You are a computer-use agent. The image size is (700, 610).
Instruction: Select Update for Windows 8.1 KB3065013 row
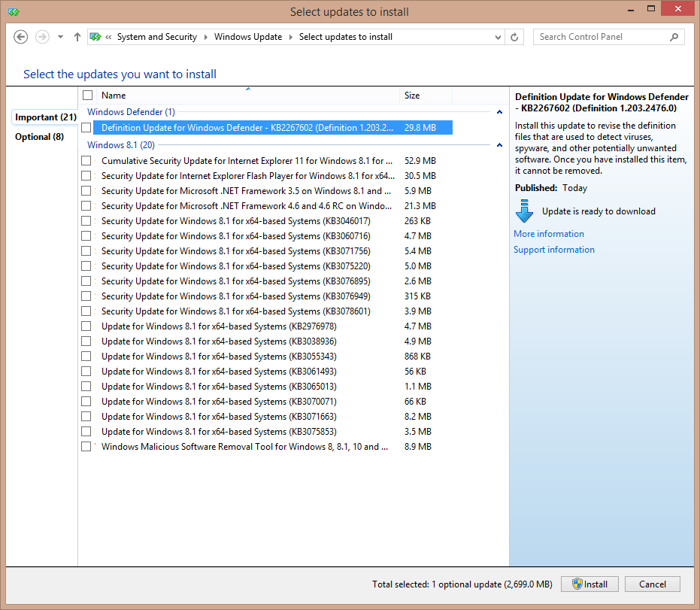[273, 387]
